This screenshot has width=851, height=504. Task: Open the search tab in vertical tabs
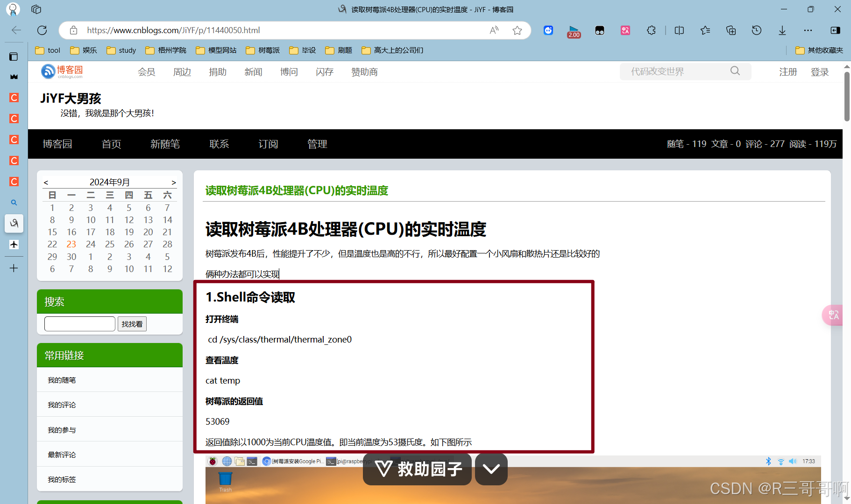14,203
